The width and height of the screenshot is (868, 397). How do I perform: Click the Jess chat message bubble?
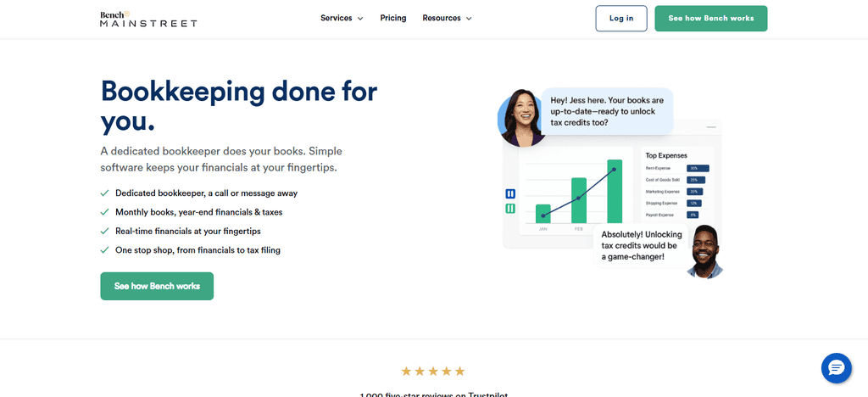click(x=607, y=111)
